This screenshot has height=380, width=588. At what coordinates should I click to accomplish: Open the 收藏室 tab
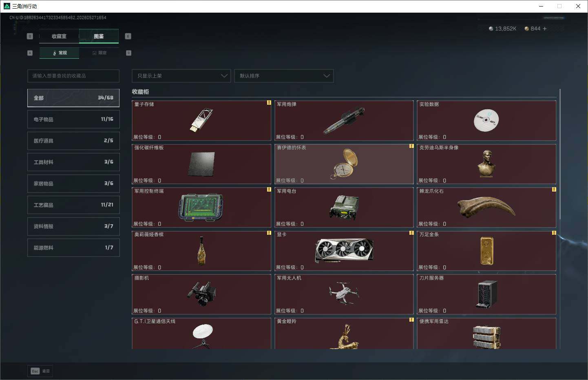pyautogui.click(x=59, y=36)
